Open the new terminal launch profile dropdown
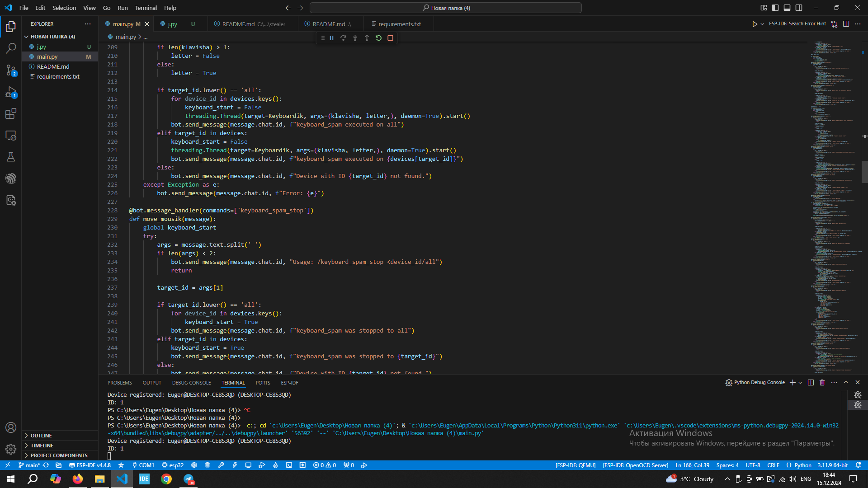The width and height of the screenshot is (868, 488). point(801,383)
